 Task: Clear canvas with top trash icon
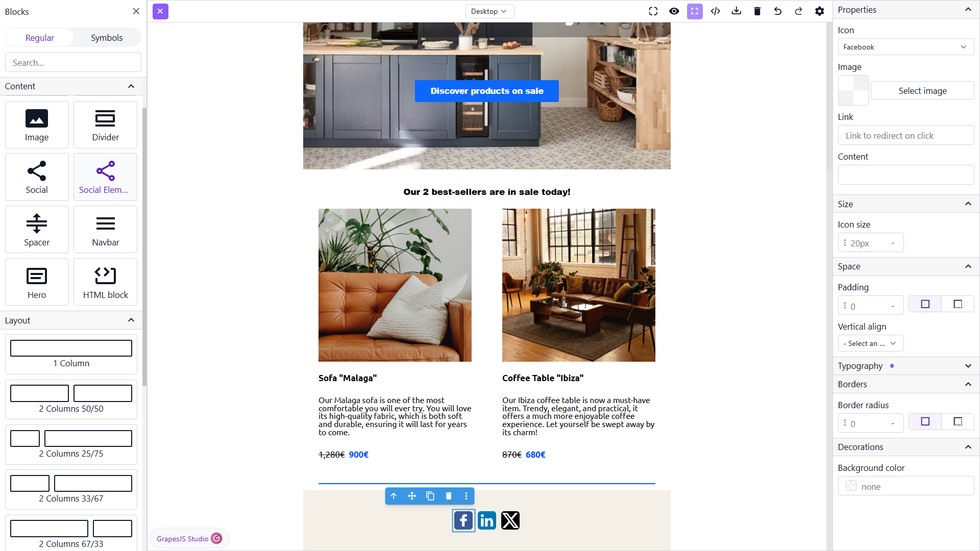click(x=757, y=11)
